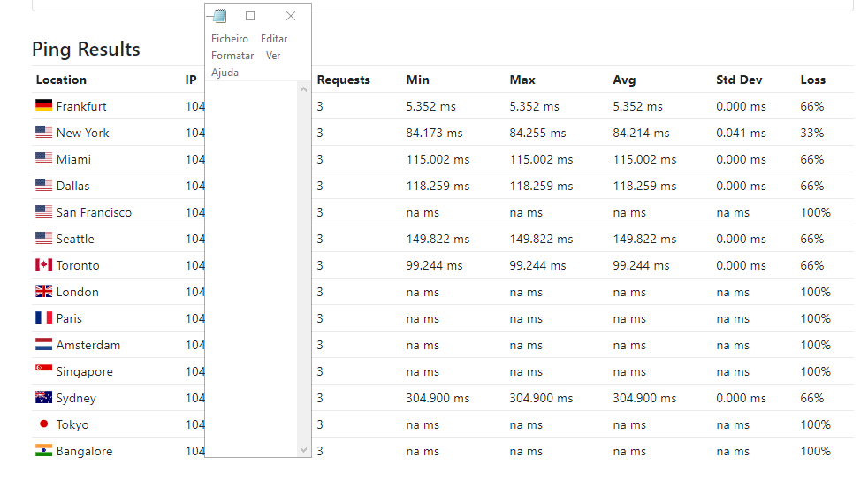This screenshot has width=868, height=481.
Task: Click the Notepad app icon in title bar
Action: click(x=219, y=16)
